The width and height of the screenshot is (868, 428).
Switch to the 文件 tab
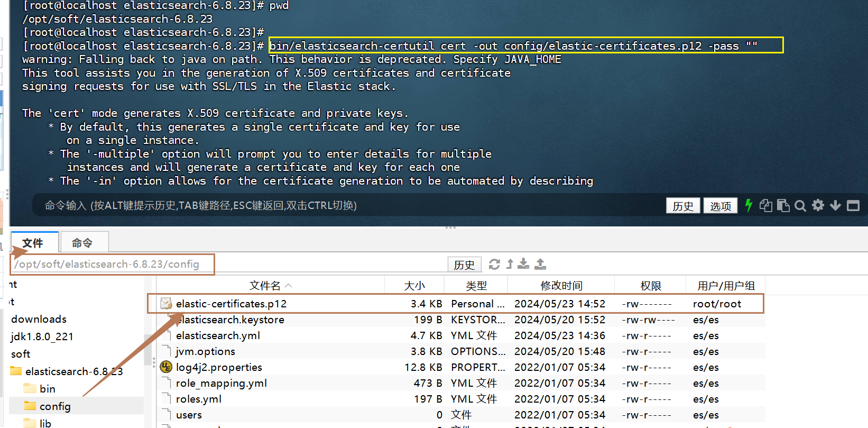pyautogui.click(x=34, y=242)
